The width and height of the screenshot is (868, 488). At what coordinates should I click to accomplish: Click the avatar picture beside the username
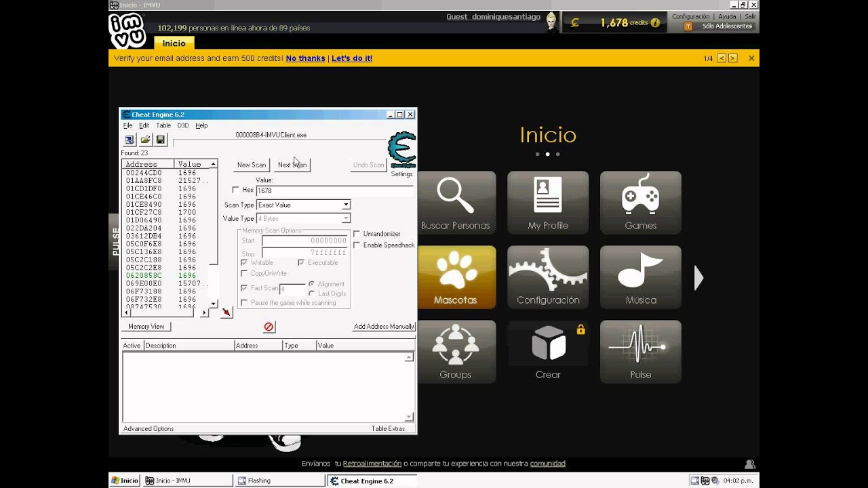(x=551, y=22)
